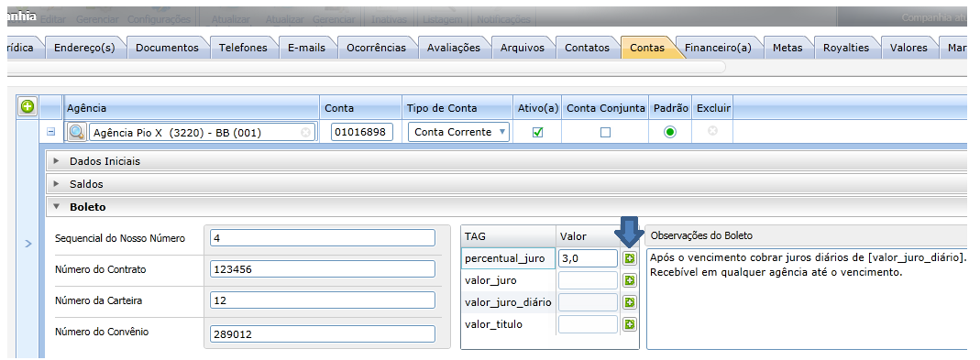This screenshot has width=980, height=360.
Task: Select the Padrão radio button
Action: tap(670, 132)
